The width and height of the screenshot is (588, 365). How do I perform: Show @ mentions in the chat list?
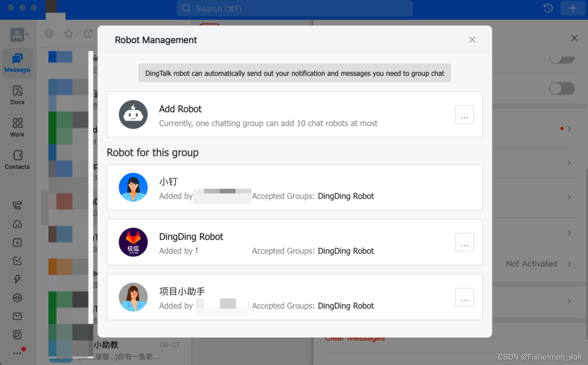point(49,34)
